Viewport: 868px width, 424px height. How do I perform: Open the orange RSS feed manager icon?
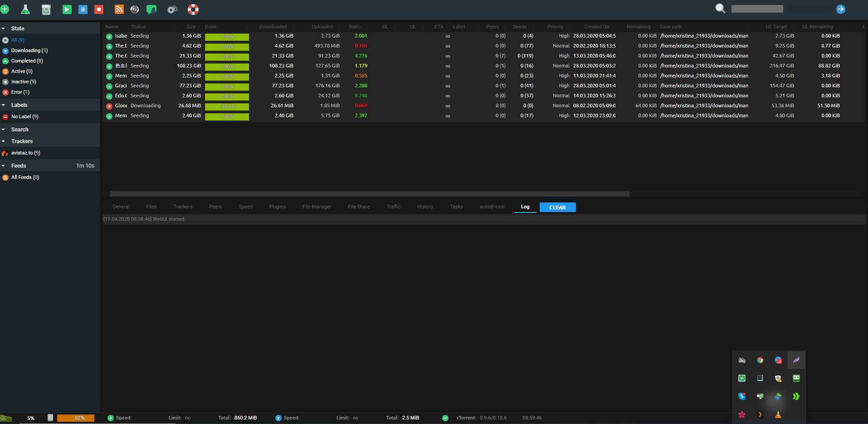point(119,10)
